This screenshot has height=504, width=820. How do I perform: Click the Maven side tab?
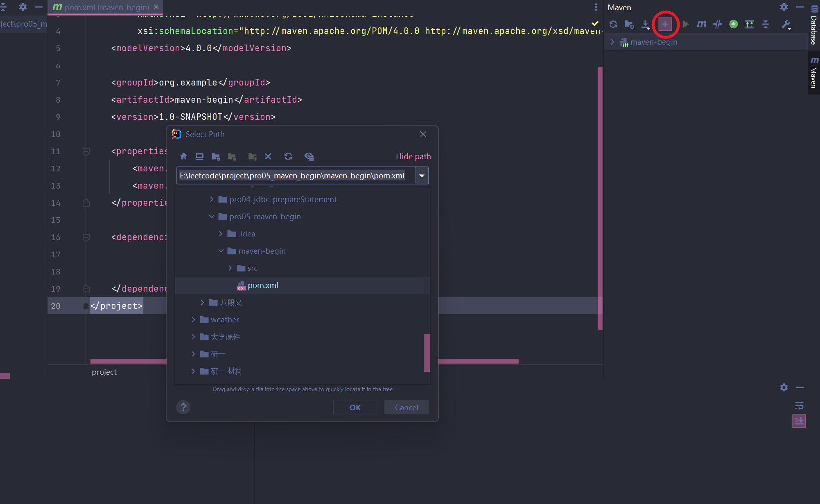point(814,72)
